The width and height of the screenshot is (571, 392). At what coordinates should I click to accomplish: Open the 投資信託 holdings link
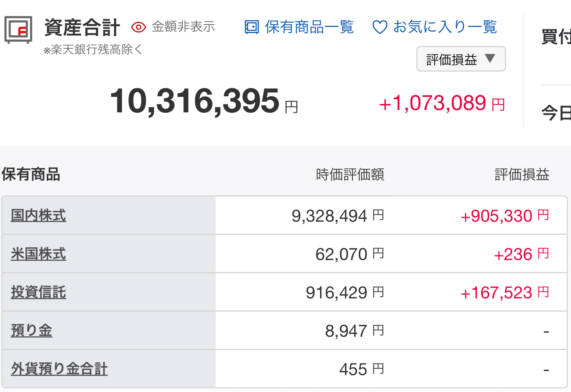click(38, 292)
